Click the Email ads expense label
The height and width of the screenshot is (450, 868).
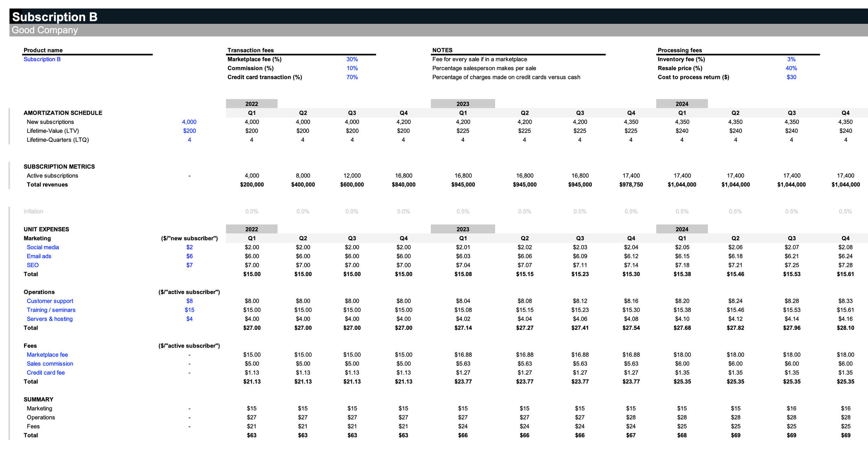[x=39, y=256]
